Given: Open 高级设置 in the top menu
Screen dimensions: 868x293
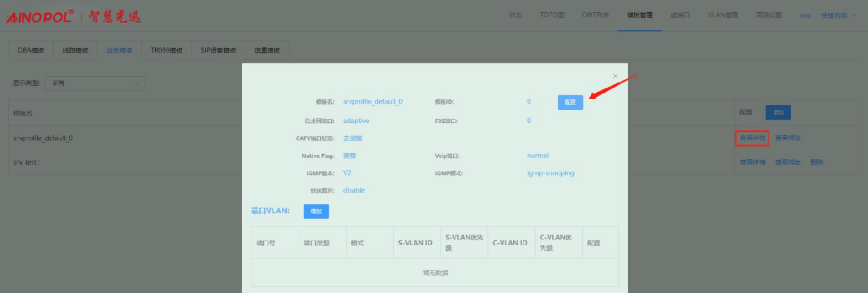Looking at the screenshot, I should [769, 15].
